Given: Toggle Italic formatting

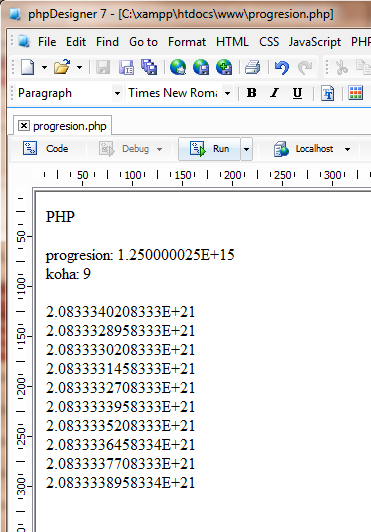Looking at the screenshot, I should pos(274,93).
